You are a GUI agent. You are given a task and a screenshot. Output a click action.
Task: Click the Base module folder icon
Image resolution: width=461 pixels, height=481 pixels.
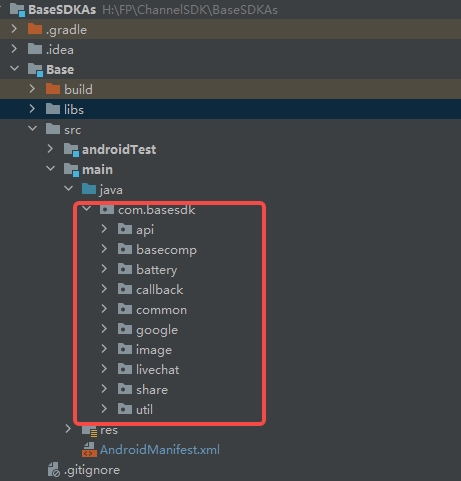36,69
